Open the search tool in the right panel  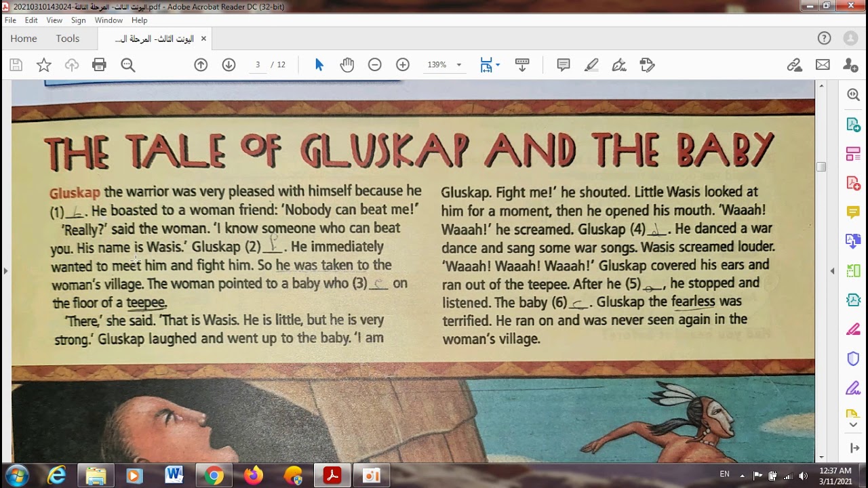point(853,96)
